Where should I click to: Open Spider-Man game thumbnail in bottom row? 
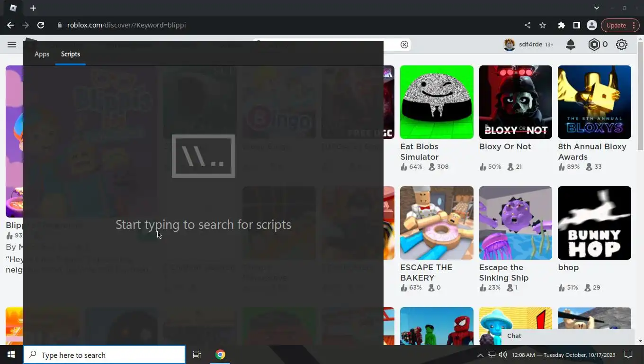coord(437,326)
